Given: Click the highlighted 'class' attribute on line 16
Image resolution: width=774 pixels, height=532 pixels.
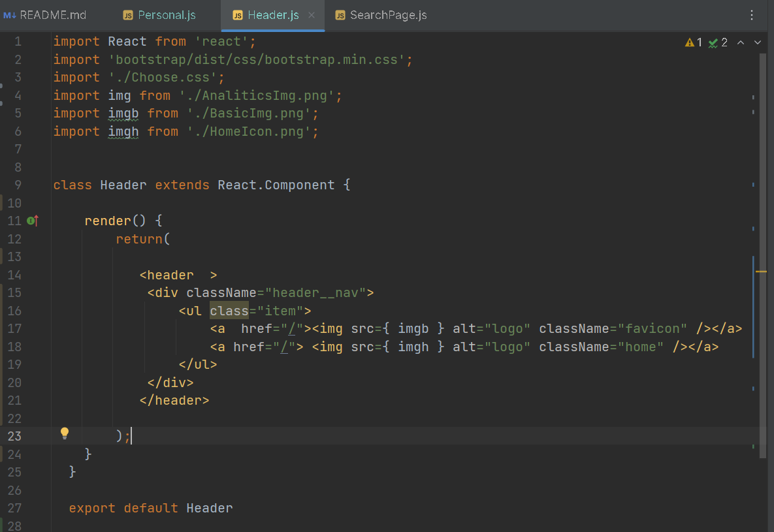Looking at the screenshot, I should coord(229,311).
